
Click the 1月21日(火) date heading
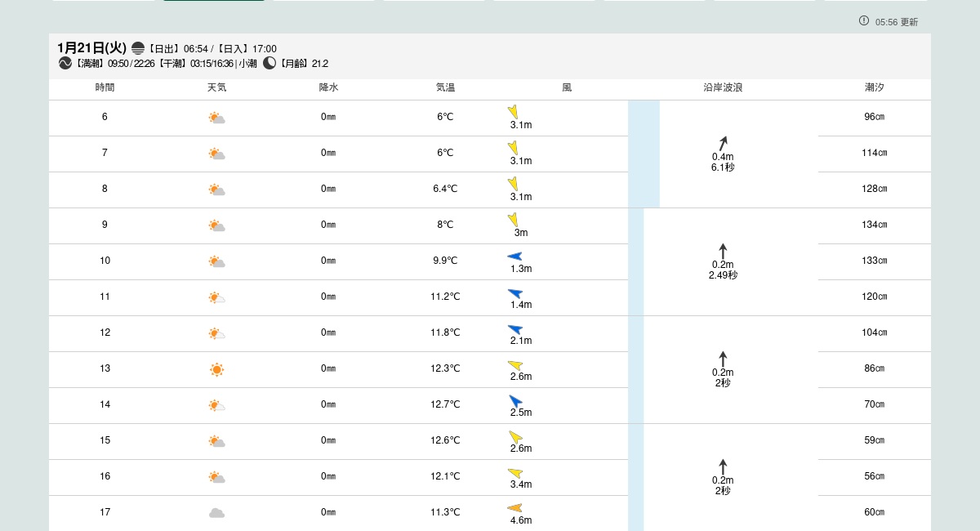91,48
